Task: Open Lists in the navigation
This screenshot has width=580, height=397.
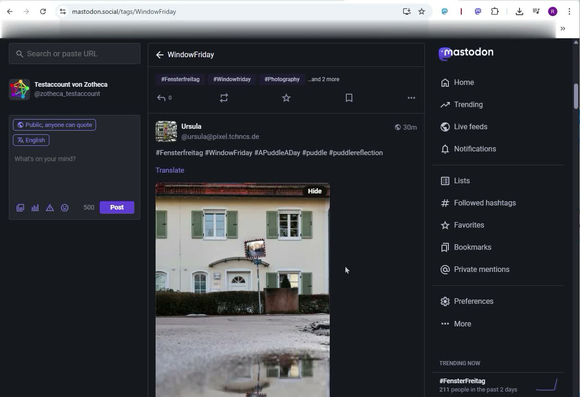Action: click(455, 181)
